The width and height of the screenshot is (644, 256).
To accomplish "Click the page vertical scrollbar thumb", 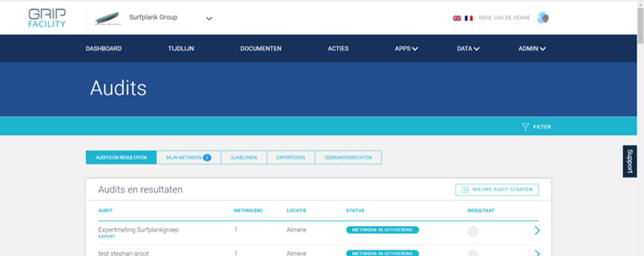I will (x=641, y=25).
